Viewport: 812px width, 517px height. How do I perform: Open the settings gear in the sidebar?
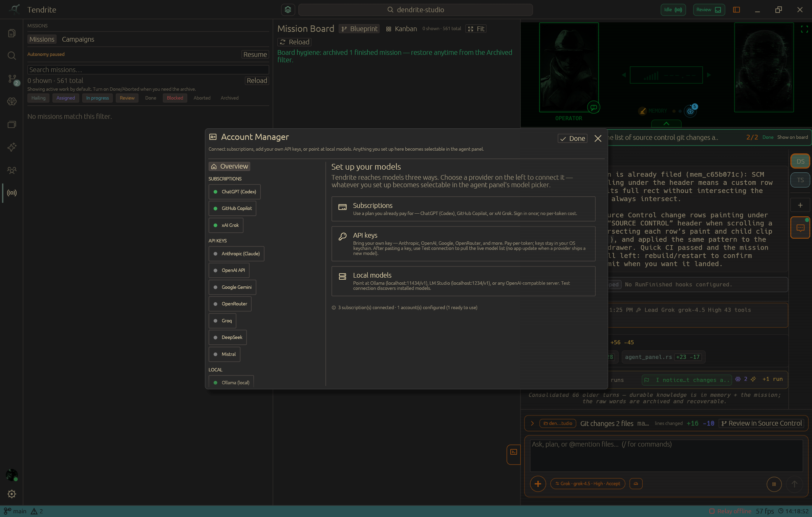(12, 494)
